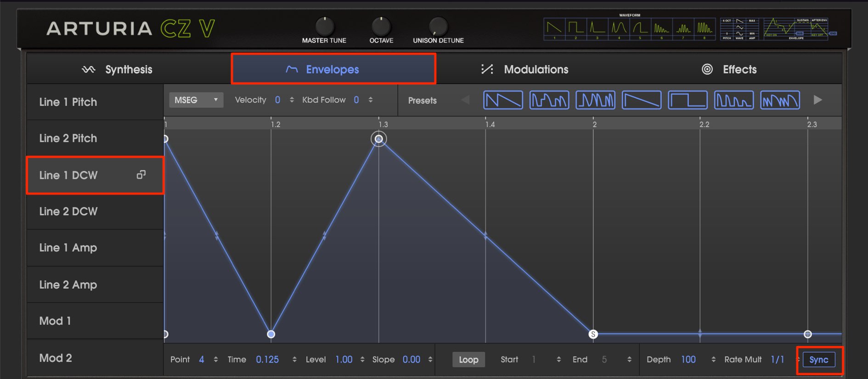Open the MSEG envelope type dropdown
868x379 pixels.
[x=196, y=100]
